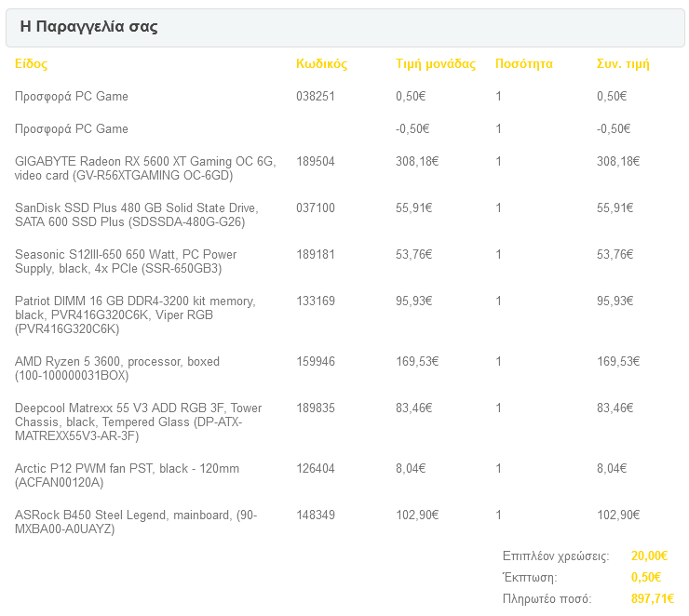Screen dimensions: 689x616
Task: Click the 'Κωδικός' column header
Action: (321, 64)
